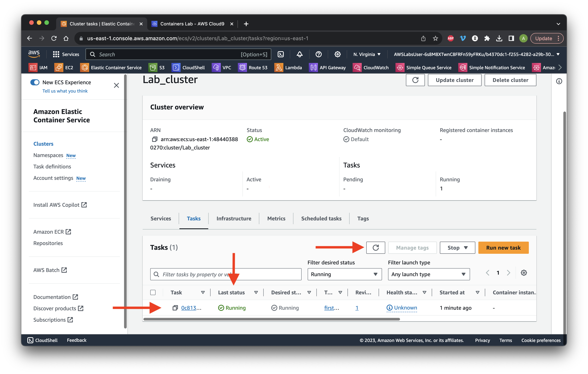This screenshot has width=588, height=374.
Task: Open the AWSLabsUser account dropdown
Action: 477,54
